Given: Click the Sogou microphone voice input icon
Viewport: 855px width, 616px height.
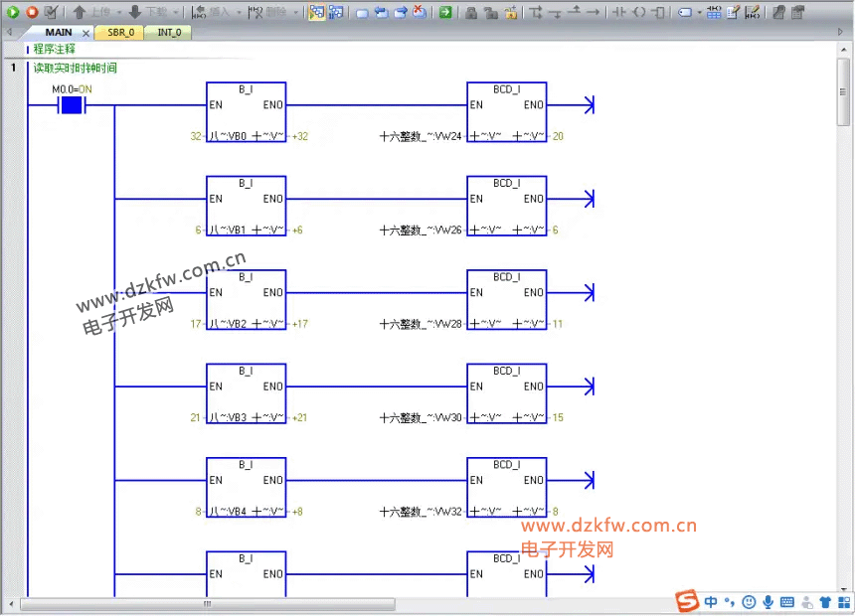Looking at the screenshot, I should [x=768, y=602].
